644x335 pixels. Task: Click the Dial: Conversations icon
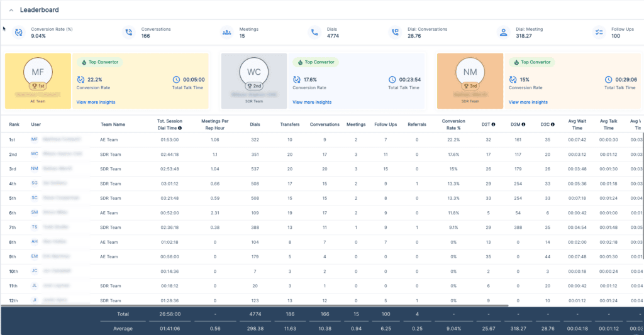[x=395, y=33]
